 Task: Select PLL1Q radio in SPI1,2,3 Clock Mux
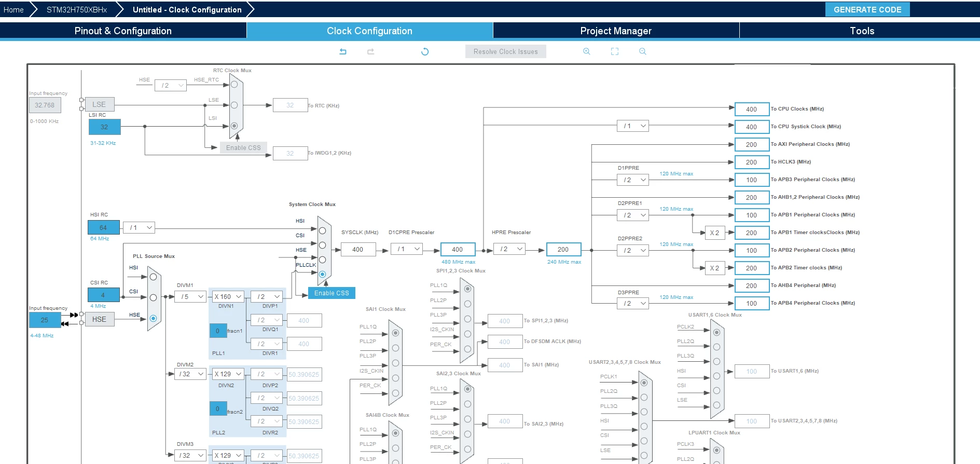467,289
